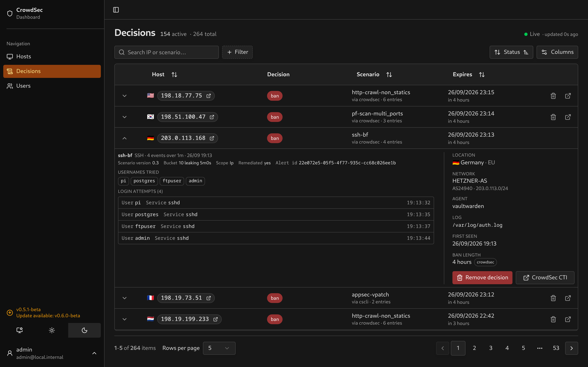Expand the 198.18.77.75 row
This screenshot has height=367, width=588.
click(x=124, y=96)
